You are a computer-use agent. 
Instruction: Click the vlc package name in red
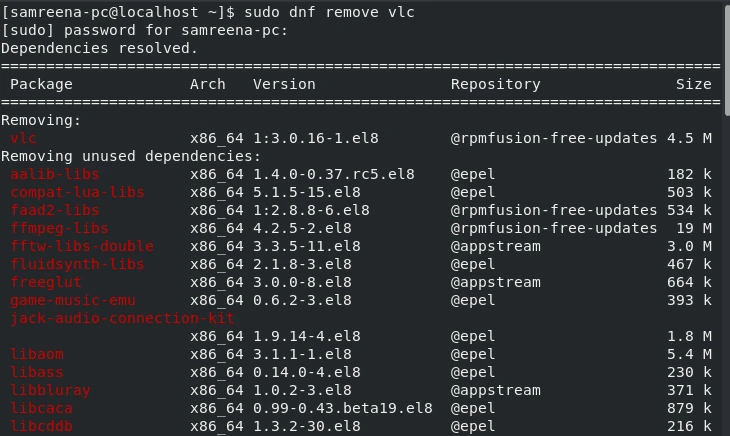(x=23, y=138)
